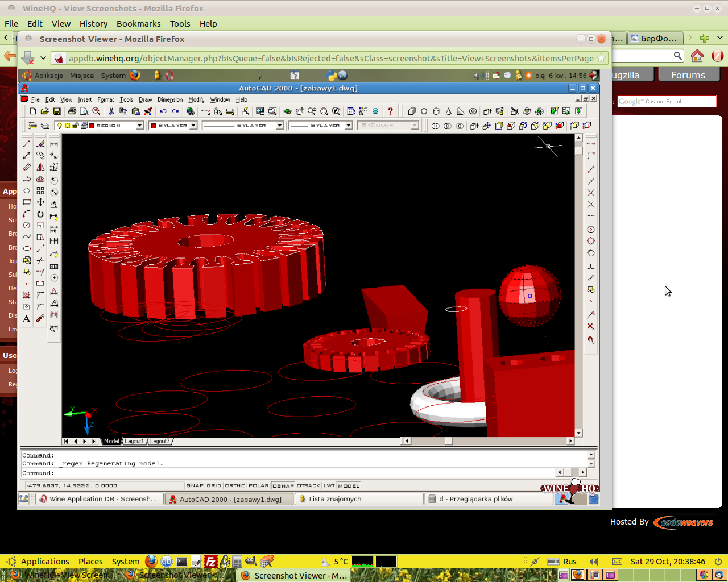The width and height of the screenshot is (728, 582).
Task: Expand the ByLayer color dropdown
Action: 193,126
